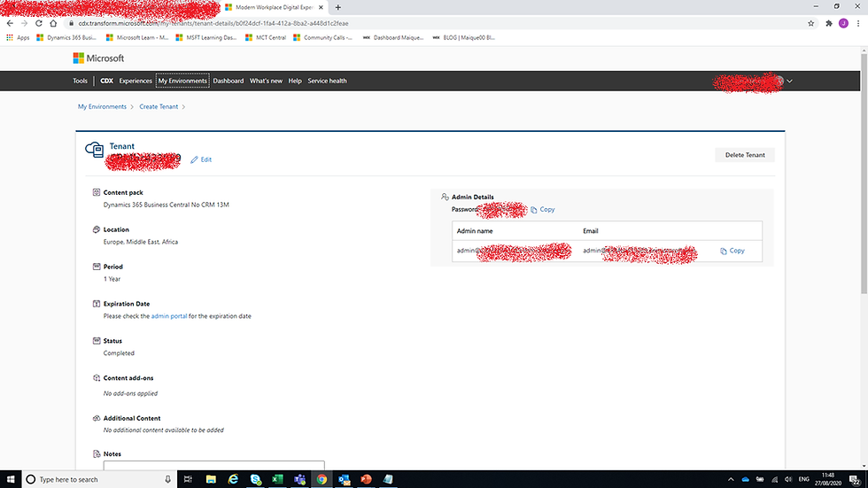
Task: Open the Experiences nav item
Action: pyautogui.click(x=135, y=81)
